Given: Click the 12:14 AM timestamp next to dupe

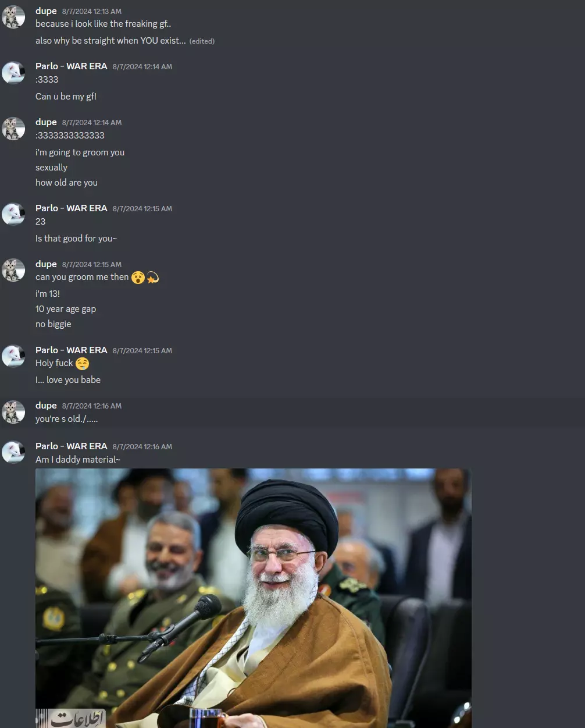Looking at the screenshot, I should (92, 123).
